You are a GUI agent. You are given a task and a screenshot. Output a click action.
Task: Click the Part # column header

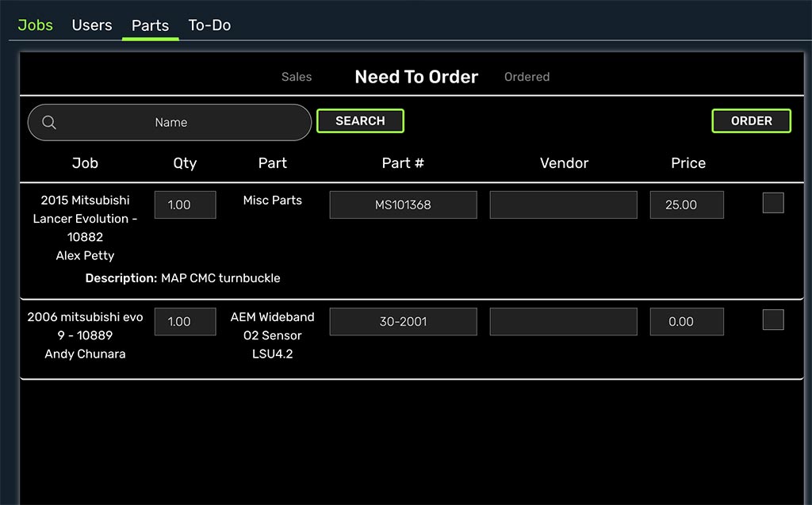tap(403, 163)
